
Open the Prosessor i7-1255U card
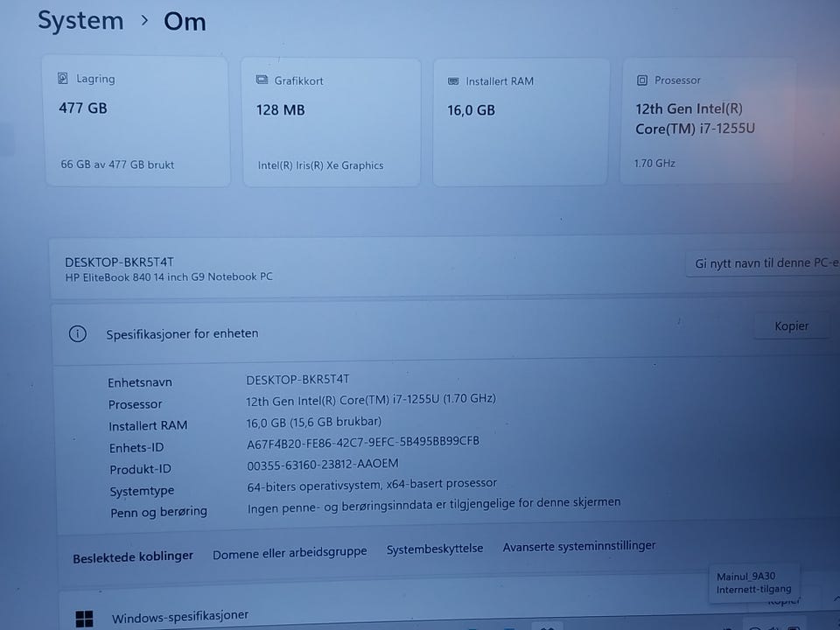pos(707,121)
